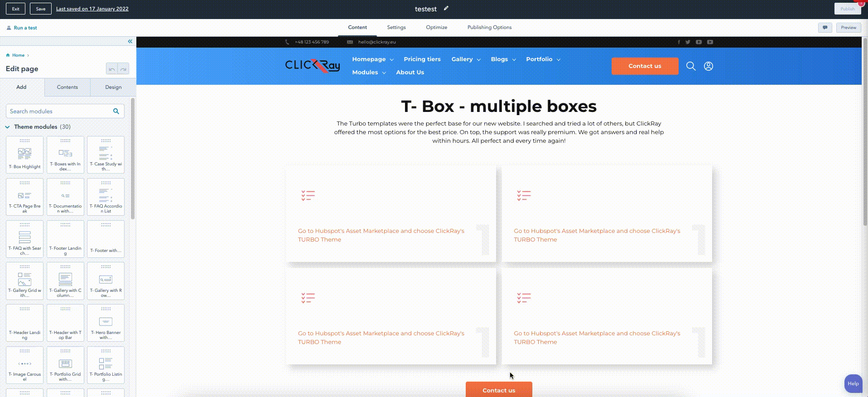Collapse the left sidebar panel

130,41
